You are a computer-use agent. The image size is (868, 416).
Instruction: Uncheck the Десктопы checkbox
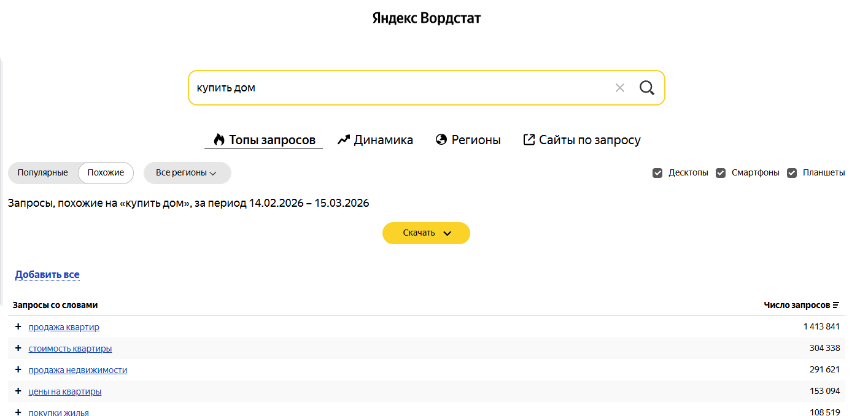657,173
